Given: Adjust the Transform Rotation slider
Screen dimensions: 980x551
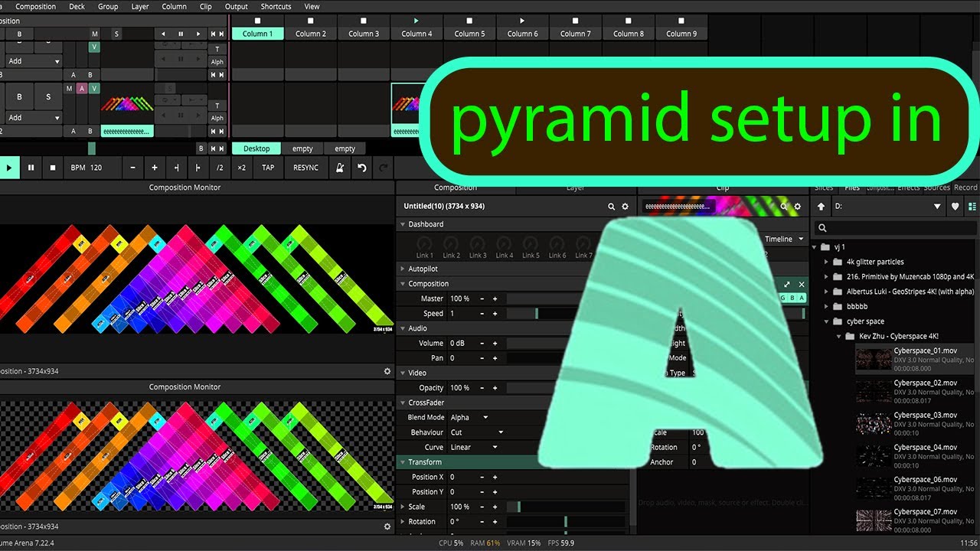Looking at the screenshot, I should pos(565,522).
